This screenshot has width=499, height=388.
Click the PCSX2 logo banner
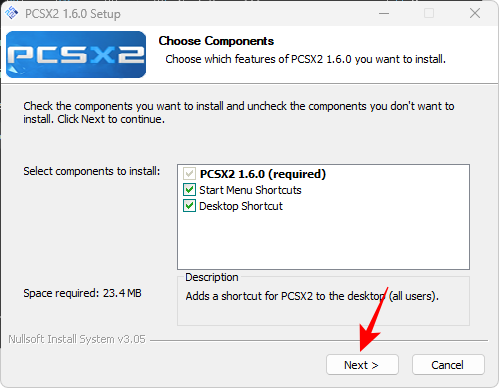click(x=76, y=55)
